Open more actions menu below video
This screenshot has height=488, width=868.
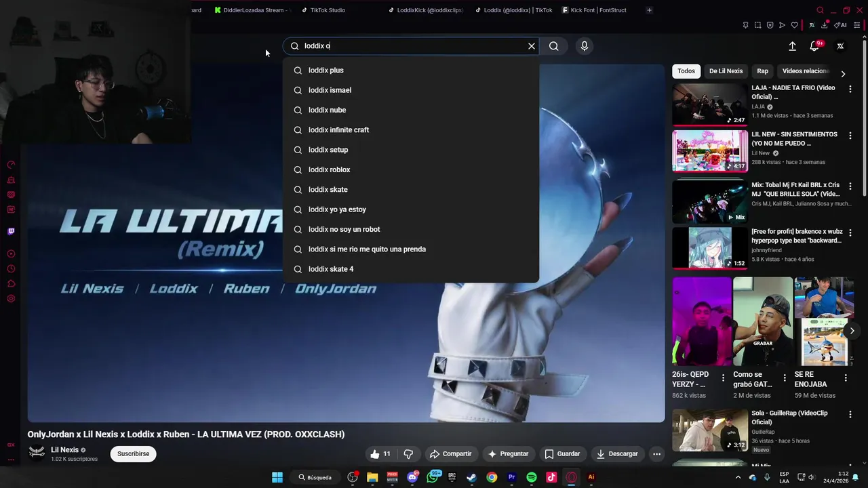[656, 454]
